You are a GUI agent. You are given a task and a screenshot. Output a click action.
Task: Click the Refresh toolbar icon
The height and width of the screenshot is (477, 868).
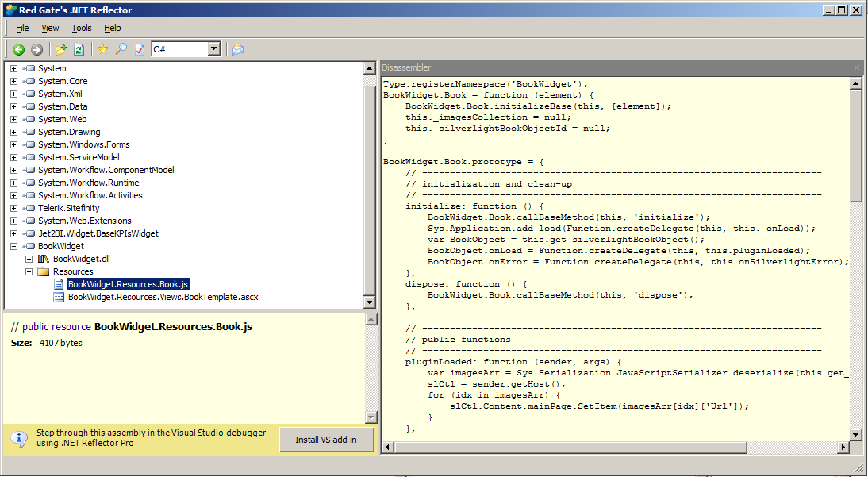(79, 49)
